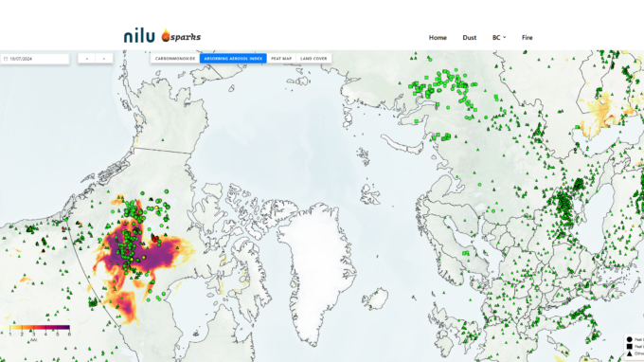644x362 pixels.
Task: Open the calendar icon in date field
Action: [6, 59]
